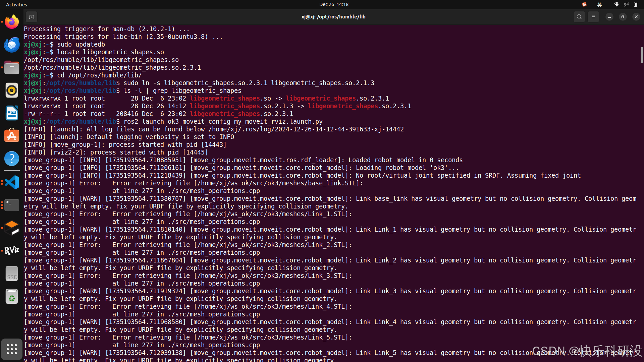The image size is (644, 362).
Task: Open Ubuntu Software store
Action: (12, 136)
